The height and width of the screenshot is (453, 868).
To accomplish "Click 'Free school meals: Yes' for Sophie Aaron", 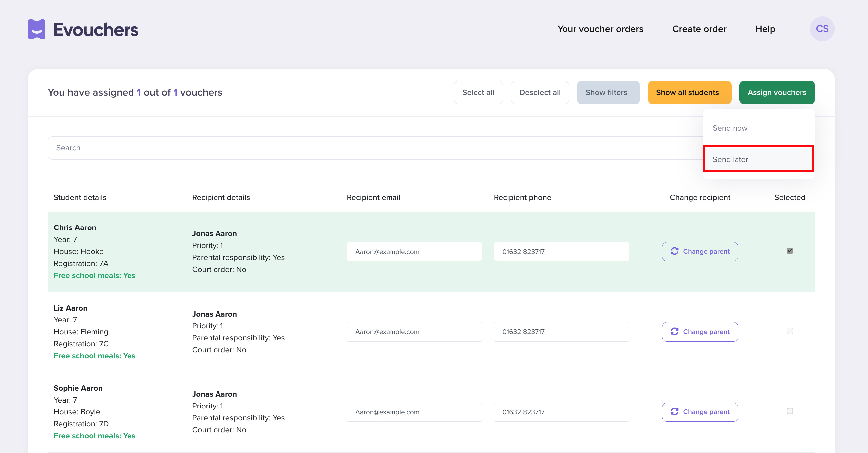I will tap(94, 436).
